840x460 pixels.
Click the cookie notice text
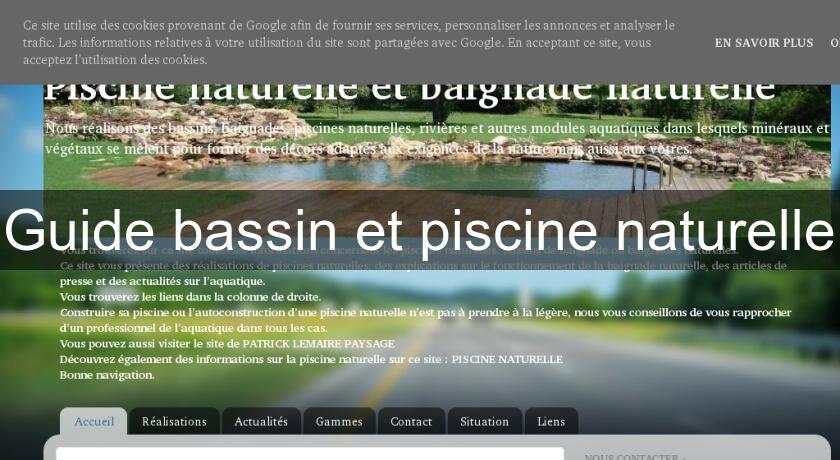point(350,42)
